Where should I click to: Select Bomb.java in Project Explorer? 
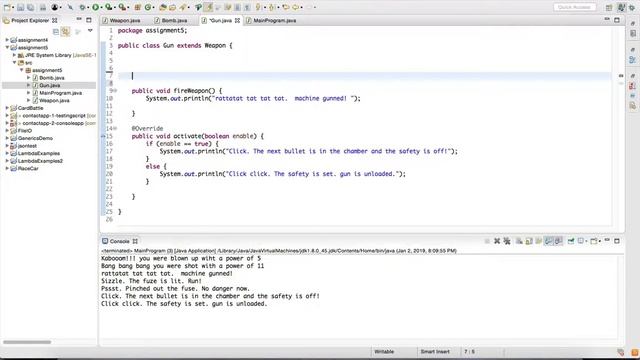(51, 78)
